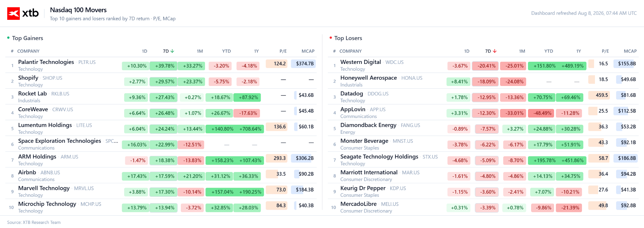Select the Rocket Lab row name
The width and height of the screenshot is (644, 228).
(x=32, y=94)
